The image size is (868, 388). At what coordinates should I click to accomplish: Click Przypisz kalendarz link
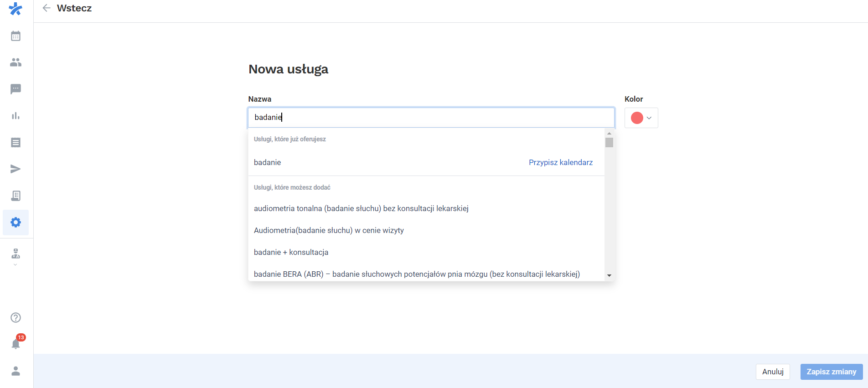(561, 162)
